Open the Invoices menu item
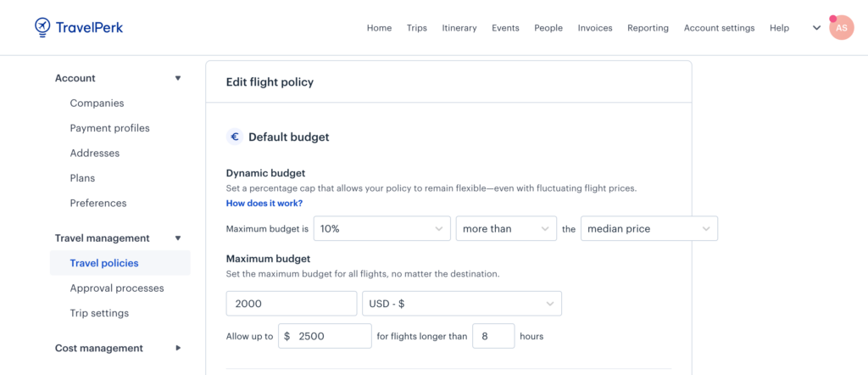Viewport: 868px width, 375px height. (x=595, y=28)
